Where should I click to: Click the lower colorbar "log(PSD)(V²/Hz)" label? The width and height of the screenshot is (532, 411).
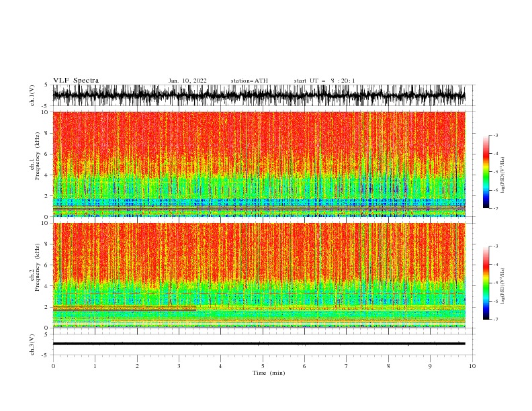point(502,286)
